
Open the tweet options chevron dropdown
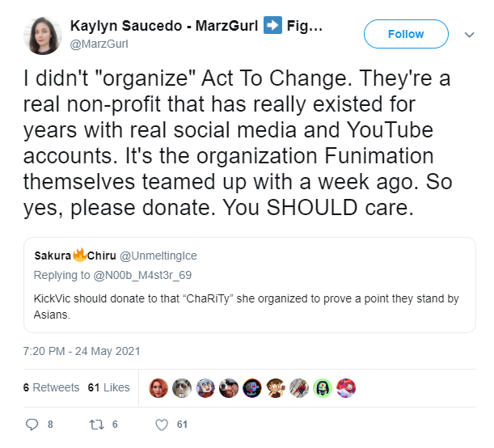[x=470, y=34]
